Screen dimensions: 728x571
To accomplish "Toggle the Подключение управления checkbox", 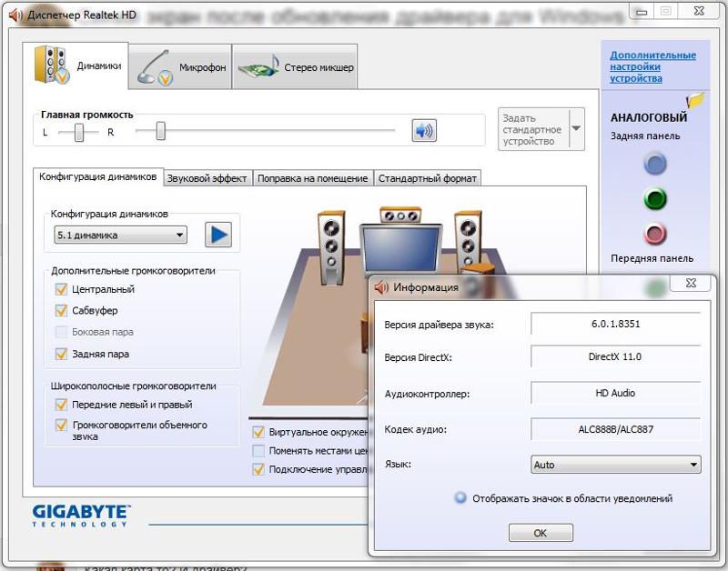I will [258, 469].
